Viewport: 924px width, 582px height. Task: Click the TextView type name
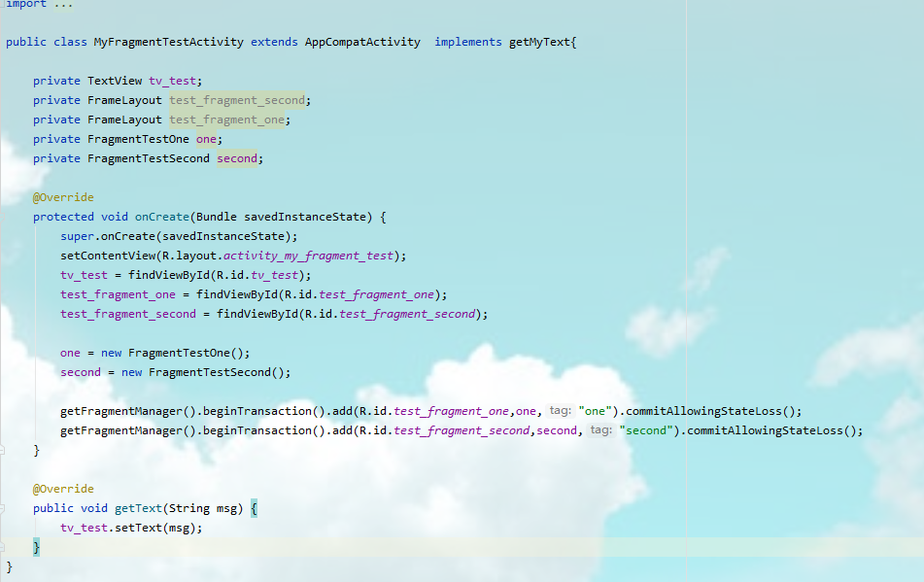point(115,81)
